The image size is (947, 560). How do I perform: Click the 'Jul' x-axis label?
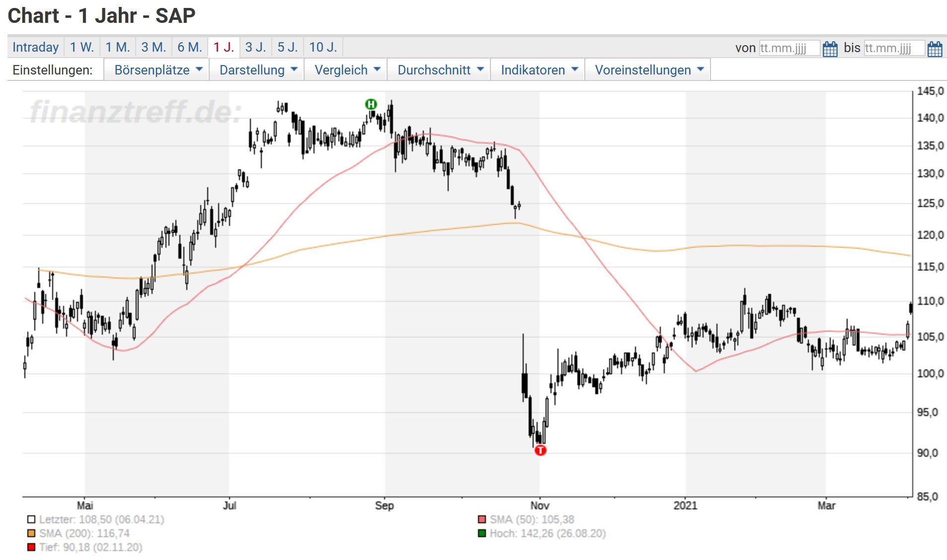click(230, 505)
